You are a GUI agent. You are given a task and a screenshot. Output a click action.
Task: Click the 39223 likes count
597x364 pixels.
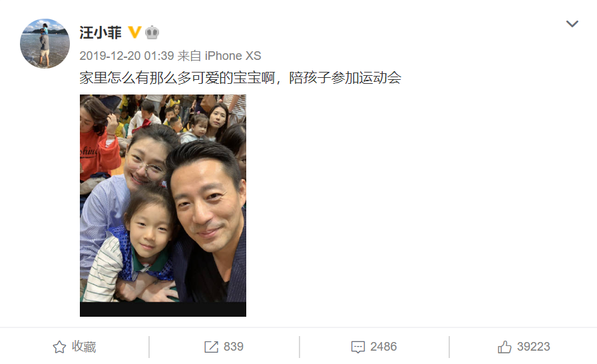(533, 347)
